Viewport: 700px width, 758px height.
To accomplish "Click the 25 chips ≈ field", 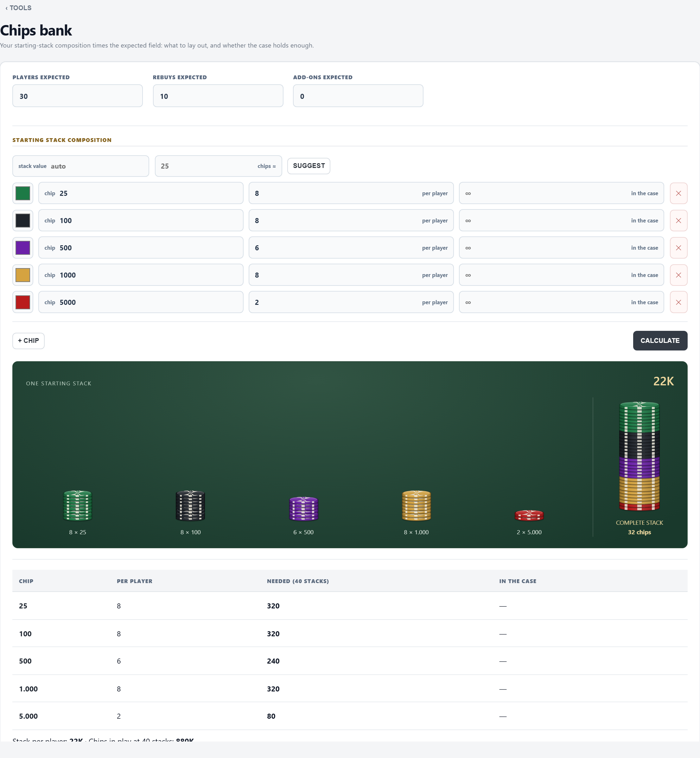I will (x=218, y=166).
